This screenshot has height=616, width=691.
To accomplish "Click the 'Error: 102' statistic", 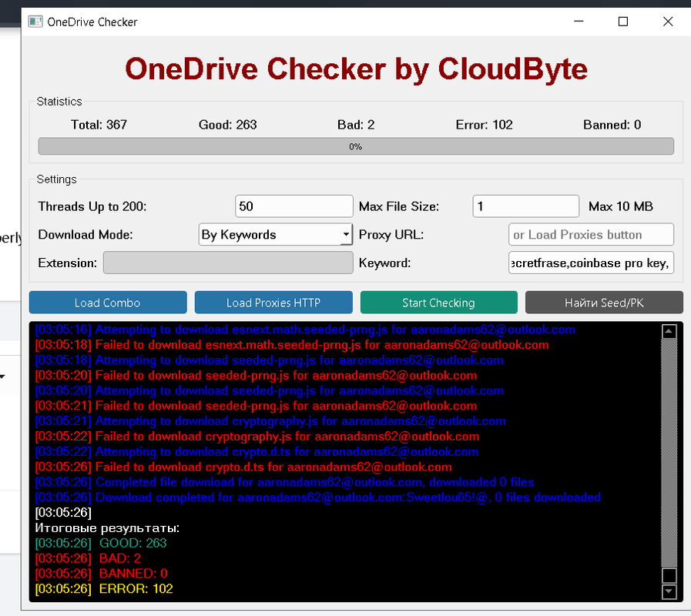I will pyautogui.click(x=485, y=125).
